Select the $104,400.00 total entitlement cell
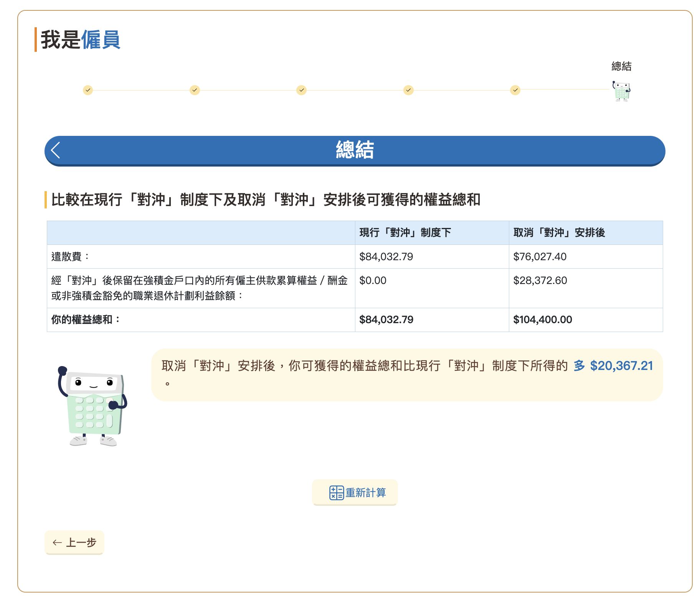Image resolution: width=700 pixels, height=601 pixels. 542,319
